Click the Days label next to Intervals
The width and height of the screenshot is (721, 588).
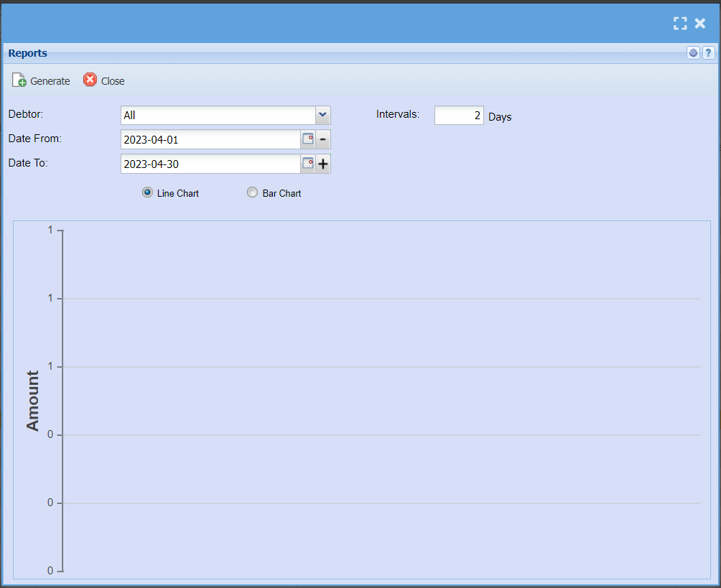click(x=500, y=117)
